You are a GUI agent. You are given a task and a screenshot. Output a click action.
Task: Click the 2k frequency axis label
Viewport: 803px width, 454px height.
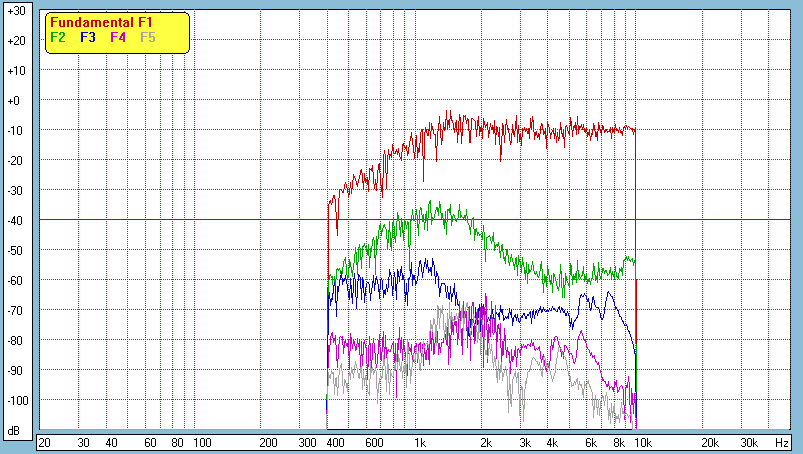tap(487, 442)
